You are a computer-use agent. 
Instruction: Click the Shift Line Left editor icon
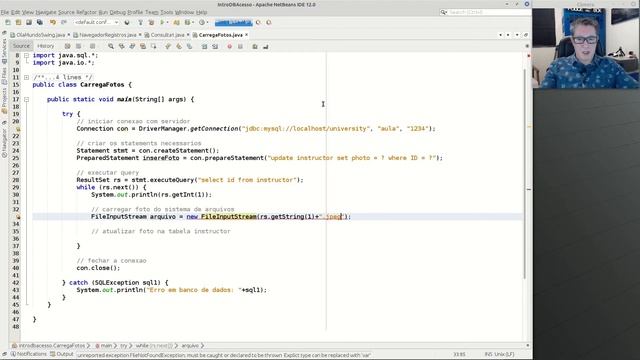[x=204, y=47]
